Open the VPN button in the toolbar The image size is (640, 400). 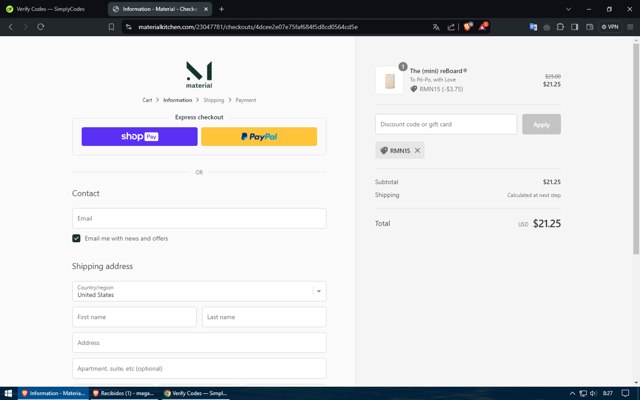point(610,27)
